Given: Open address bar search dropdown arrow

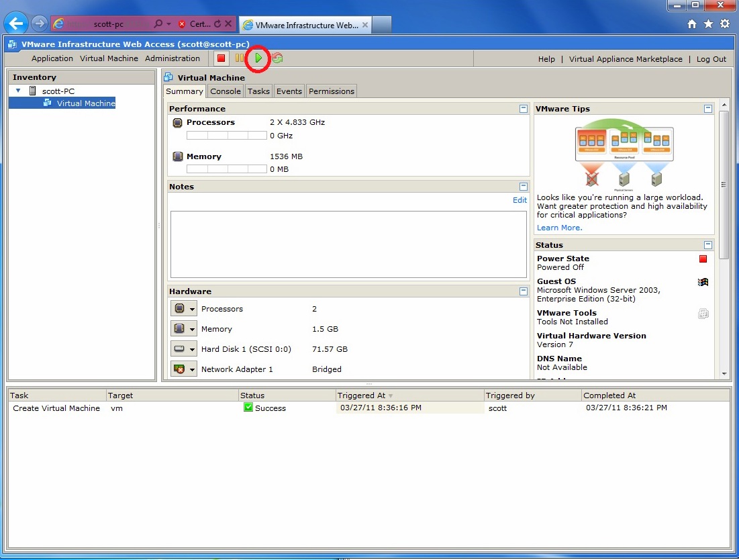Looking at the screenshot, I should [168, 24].
